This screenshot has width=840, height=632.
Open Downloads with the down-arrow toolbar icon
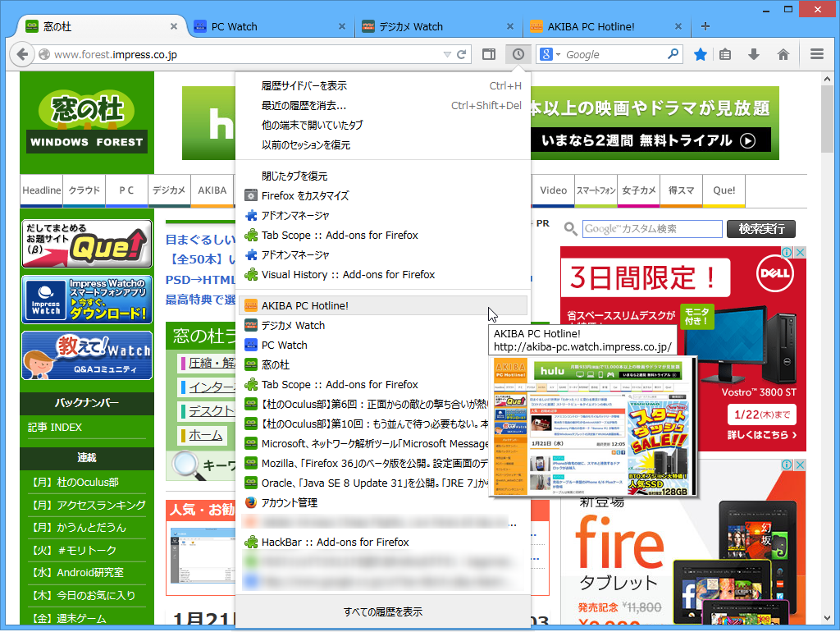point(754,54)
